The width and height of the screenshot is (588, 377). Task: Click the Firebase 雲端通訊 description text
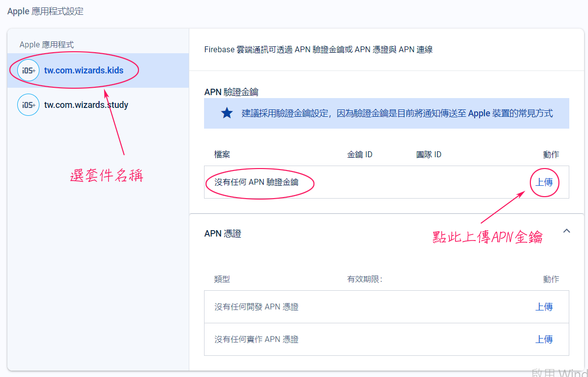point(318,49)
